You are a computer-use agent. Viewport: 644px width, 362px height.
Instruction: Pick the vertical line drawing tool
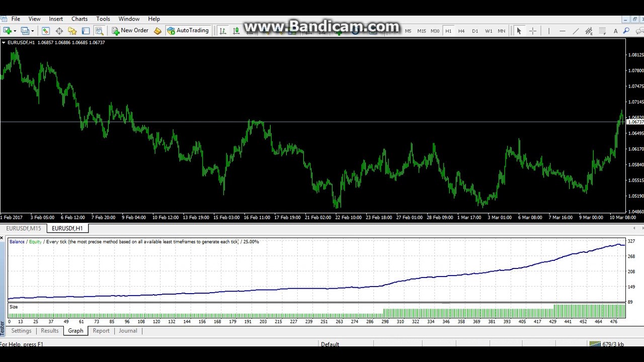click(x=549, y=31)
